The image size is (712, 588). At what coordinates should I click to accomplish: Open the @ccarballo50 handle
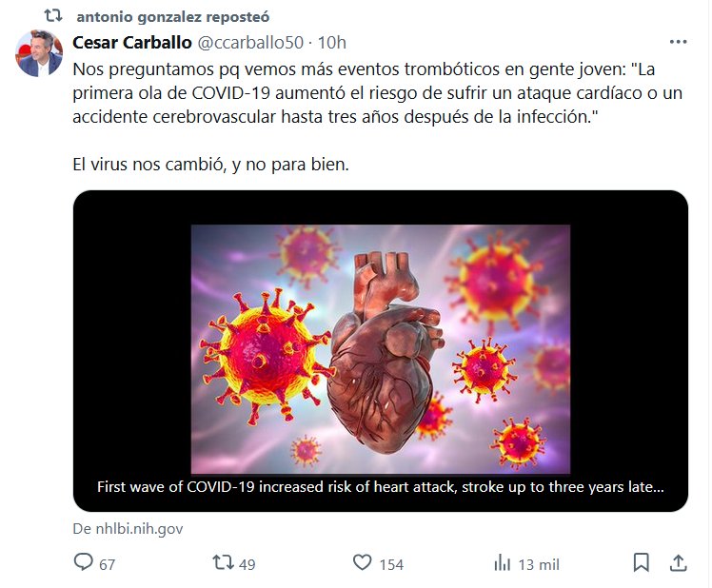click(251, 42)
